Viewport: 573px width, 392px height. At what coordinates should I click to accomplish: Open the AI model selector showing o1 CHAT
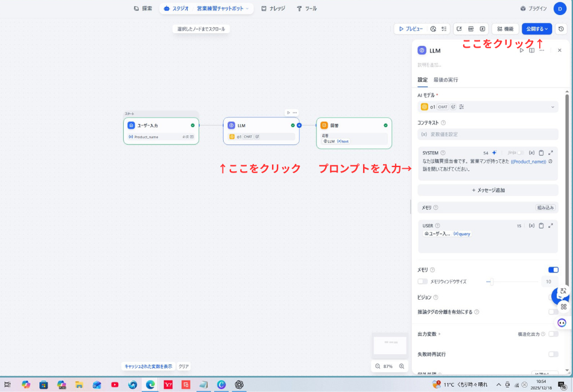pyautogui.click(x=487, y=107)
